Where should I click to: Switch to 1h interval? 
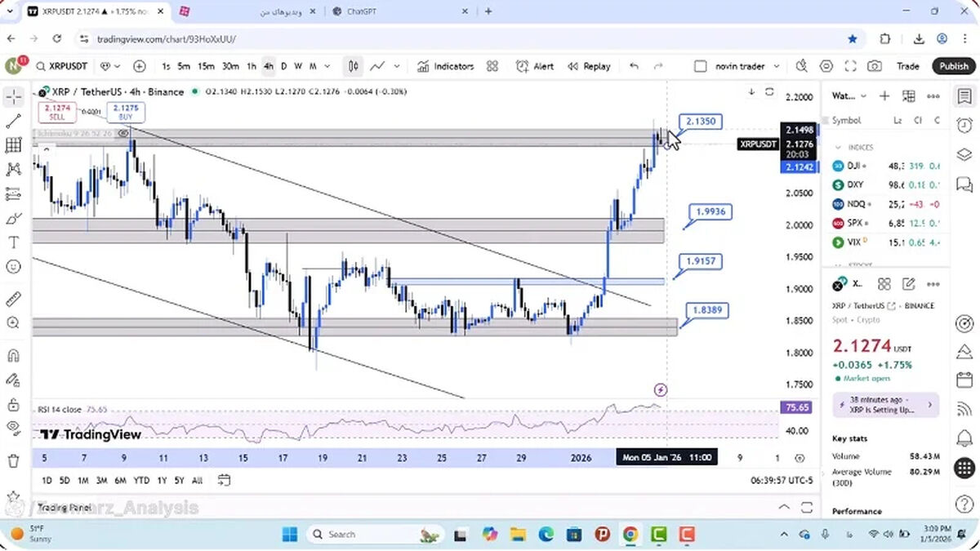pos(252,66)
